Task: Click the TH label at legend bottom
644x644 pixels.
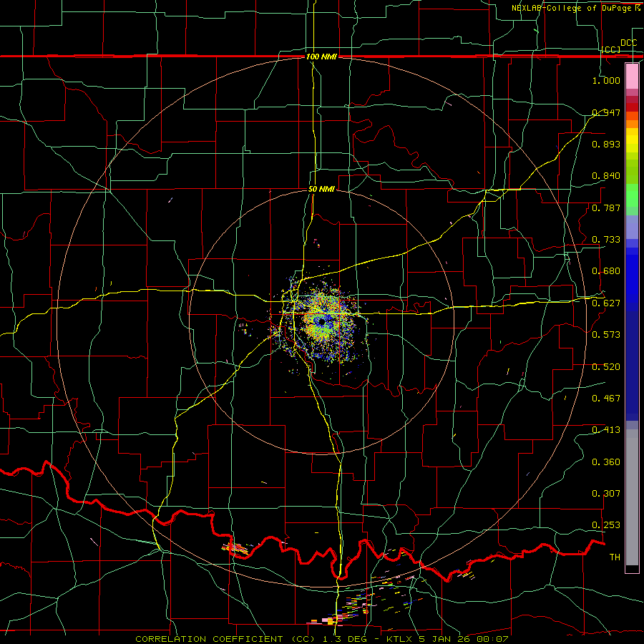Action: point(615,557)
